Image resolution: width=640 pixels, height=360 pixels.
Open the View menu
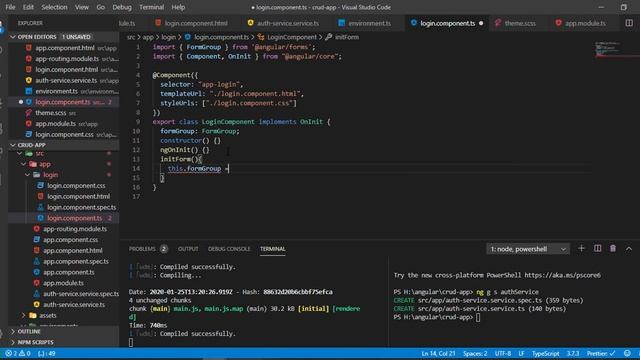tap(82, 7)
